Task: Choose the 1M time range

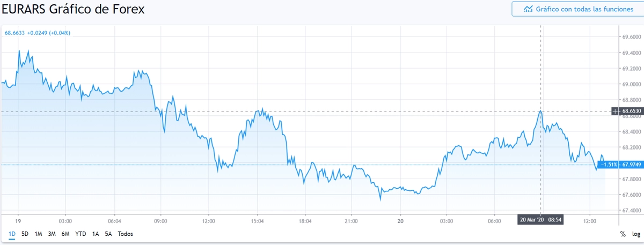Action: [x=38, y=234]
